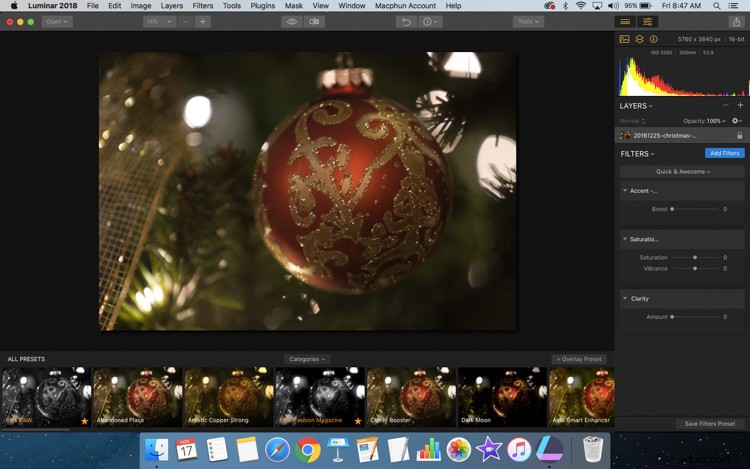
Task: Open the Macphun Account menu
Action: click(405, 6)
